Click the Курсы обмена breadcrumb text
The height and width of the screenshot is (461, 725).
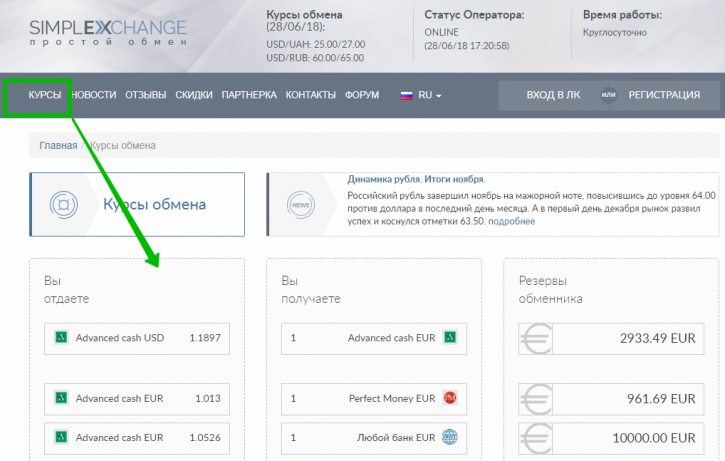pos(123,146)
